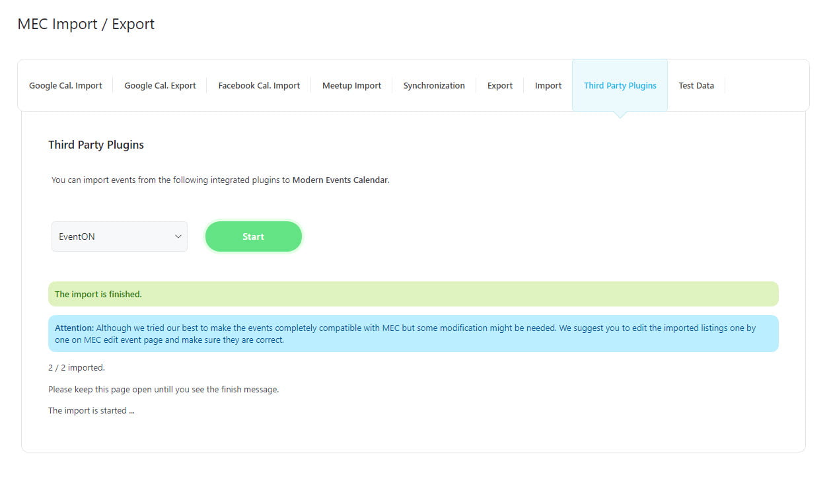Screen dimensions: 831x504
Task: Open the Google Cal. Import tab
Action: [65, 85]
